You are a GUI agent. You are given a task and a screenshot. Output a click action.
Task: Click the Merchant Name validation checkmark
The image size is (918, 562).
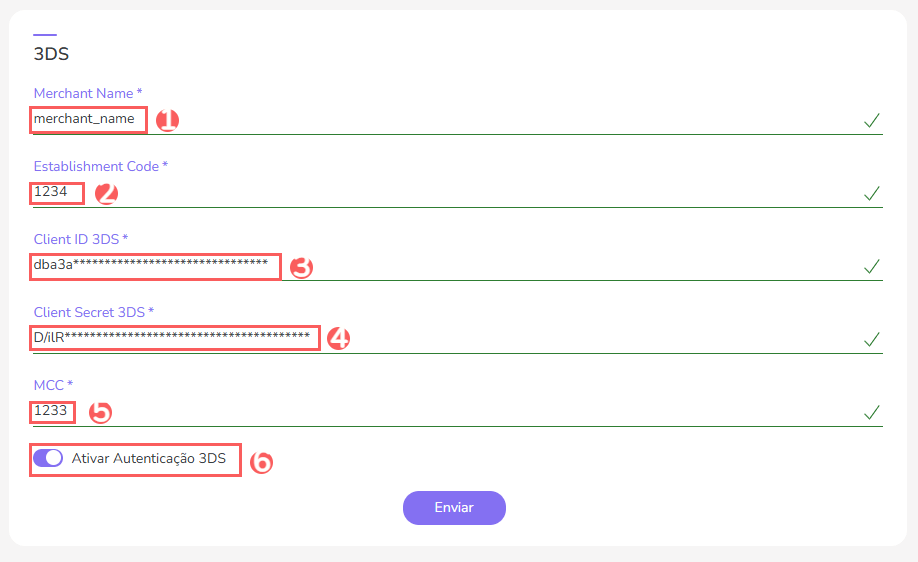(872, 121)
